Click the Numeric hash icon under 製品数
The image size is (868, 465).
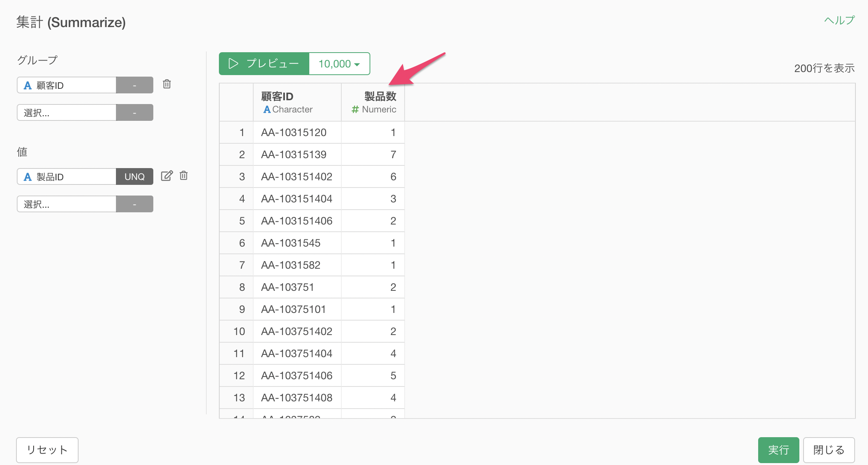click(x=355, y=110)
